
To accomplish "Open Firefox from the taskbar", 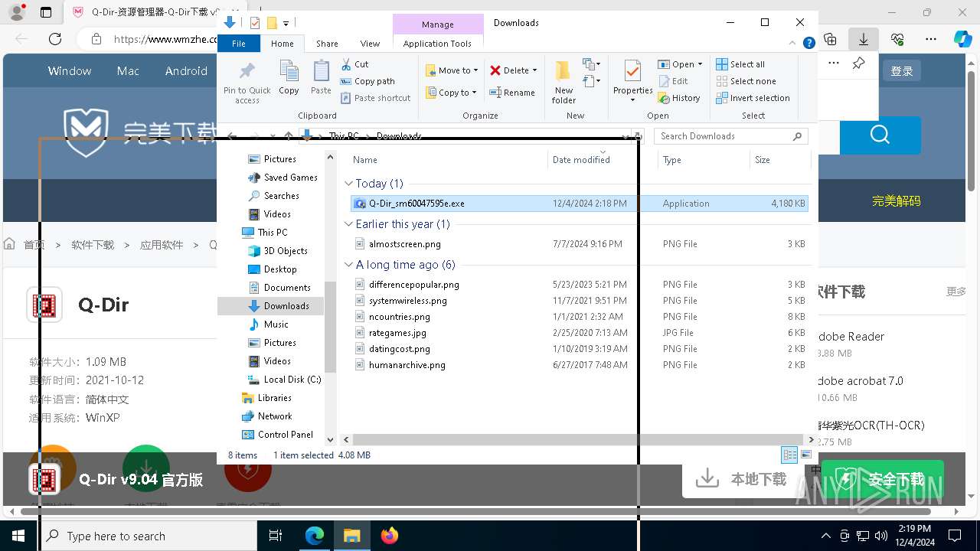I will (x=389, y=536).
